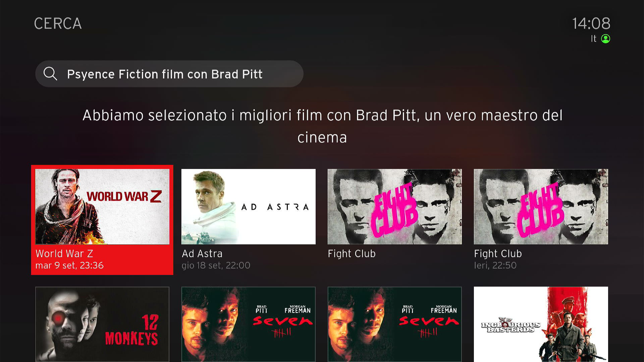Click the gio 18 set, 22:00 airing time
Viewport: 644px width, 362px height.
tap(216, 265)
